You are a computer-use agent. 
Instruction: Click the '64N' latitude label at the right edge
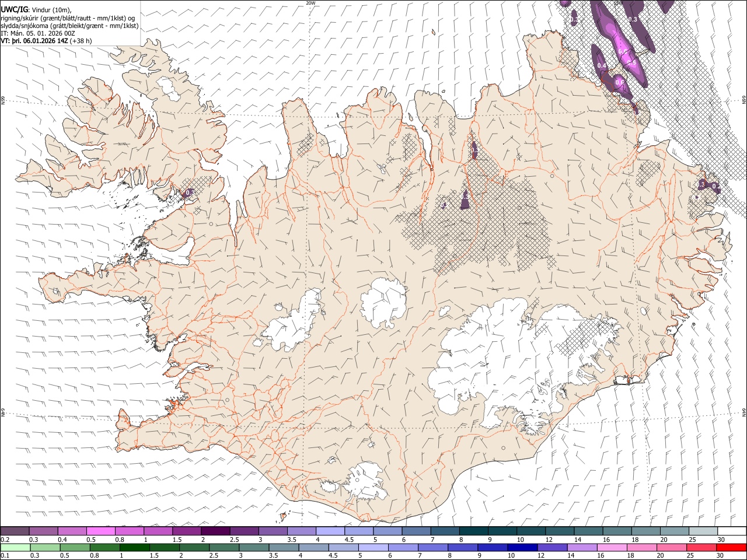[744, 412]
